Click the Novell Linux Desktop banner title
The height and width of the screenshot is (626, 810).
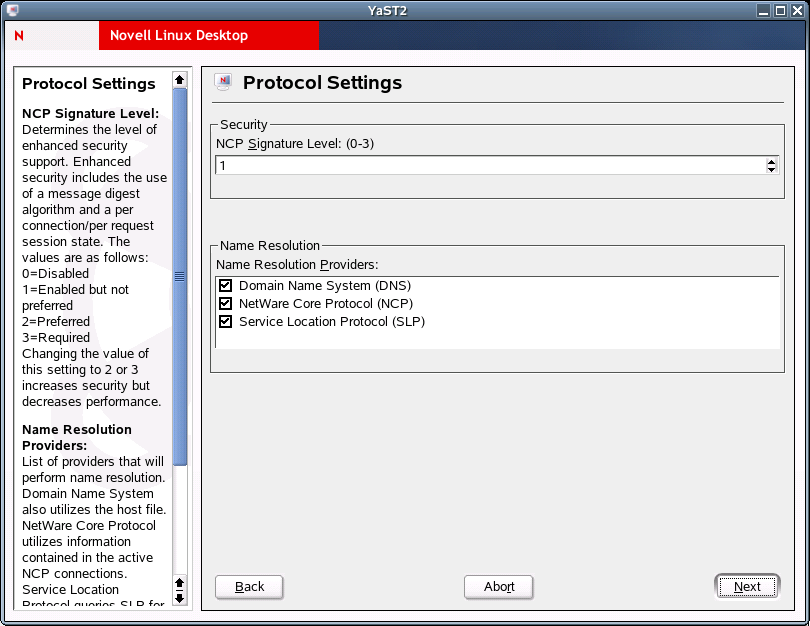pyautogui.click(x=179, y=36)
